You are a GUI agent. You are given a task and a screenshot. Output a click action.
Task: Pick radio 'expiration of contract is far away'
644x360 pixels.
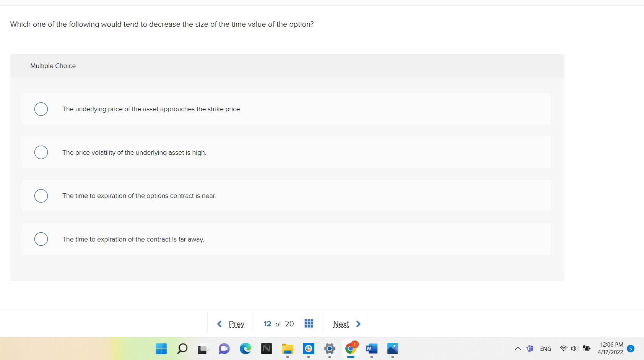click(41, 239)
